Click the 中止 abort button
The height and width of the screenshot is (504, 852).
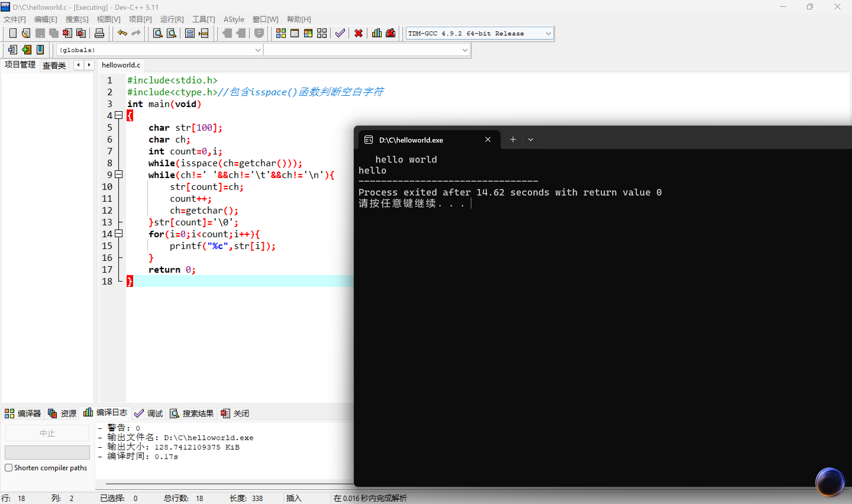pyautogui.click(x=47, y=433)
